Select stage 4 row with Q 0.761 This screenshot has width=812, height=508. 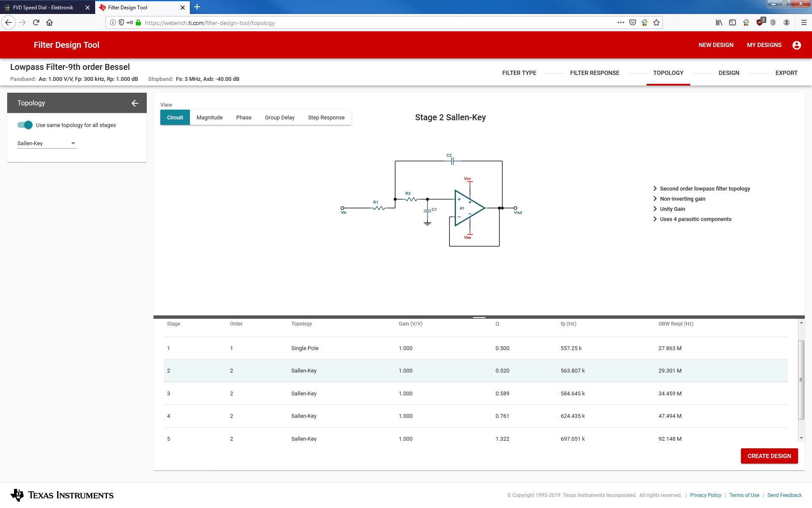[x=475, y=416]
